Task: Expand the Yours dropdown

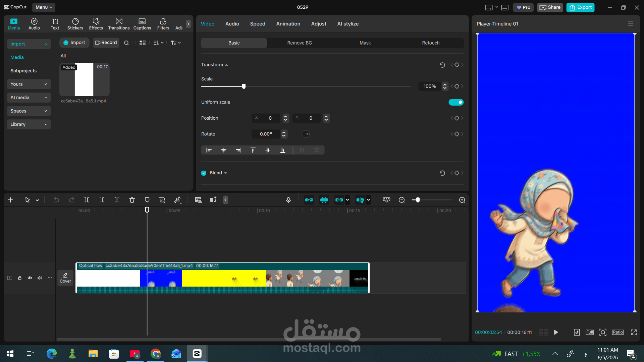Action: [x=29, y=84]
